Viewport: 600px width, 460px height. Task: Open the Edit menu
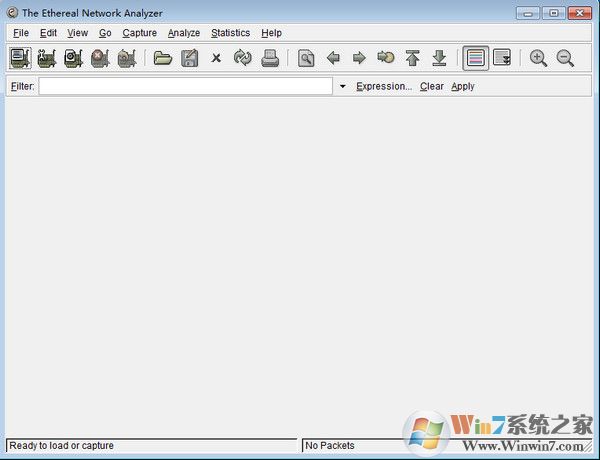tap(48, 33)
